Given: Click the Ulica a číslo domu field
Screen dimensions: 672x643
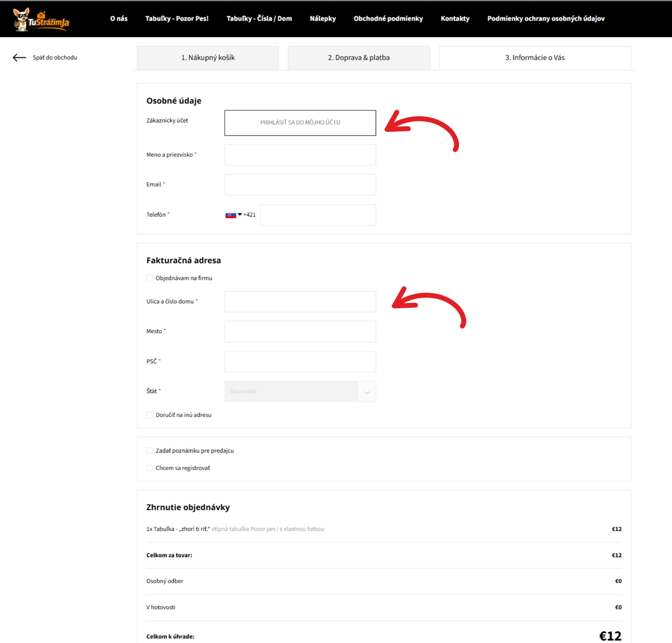Looking at the screenshot, I should tap(300, 302).
